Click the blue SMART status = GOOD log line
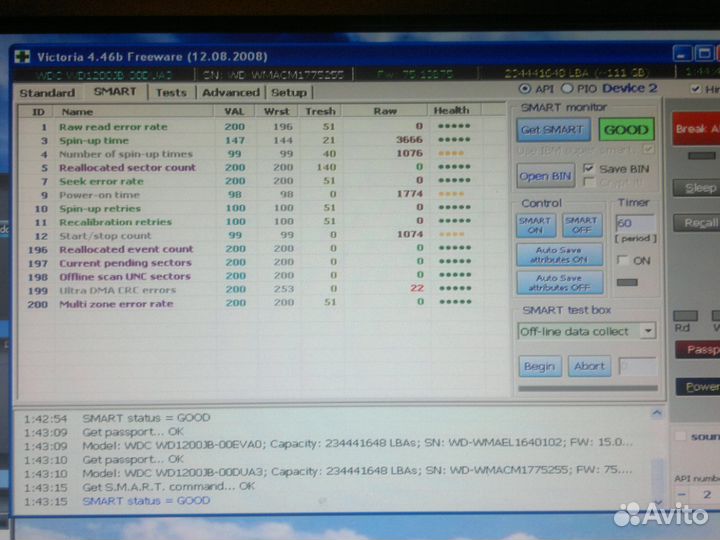 pos(146,501)
